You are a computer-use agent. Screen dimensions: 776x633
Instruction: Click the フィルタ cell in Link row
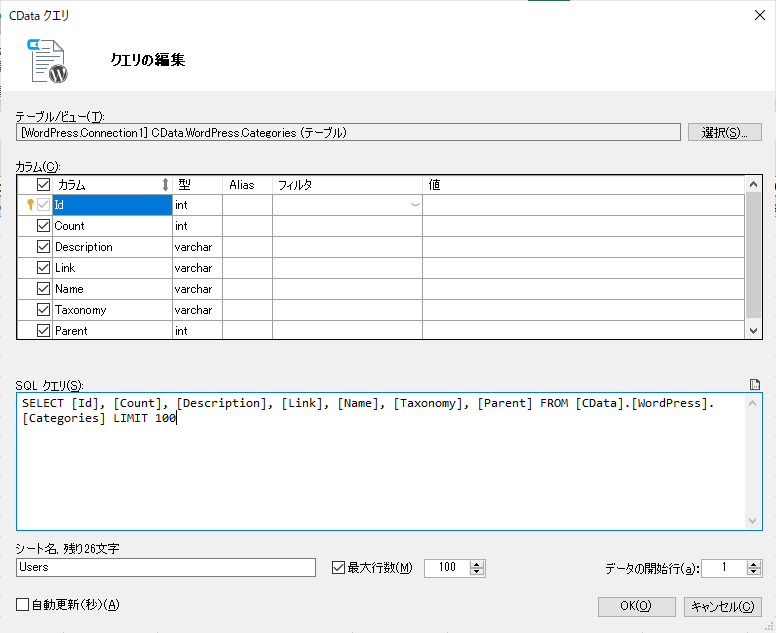tap(347, 268)
